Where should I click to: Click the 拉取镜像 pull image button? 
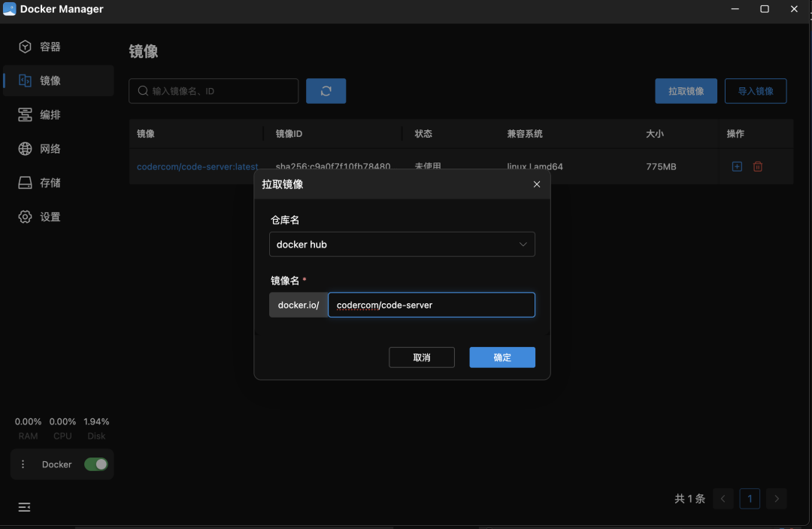[x=686, y=91]
